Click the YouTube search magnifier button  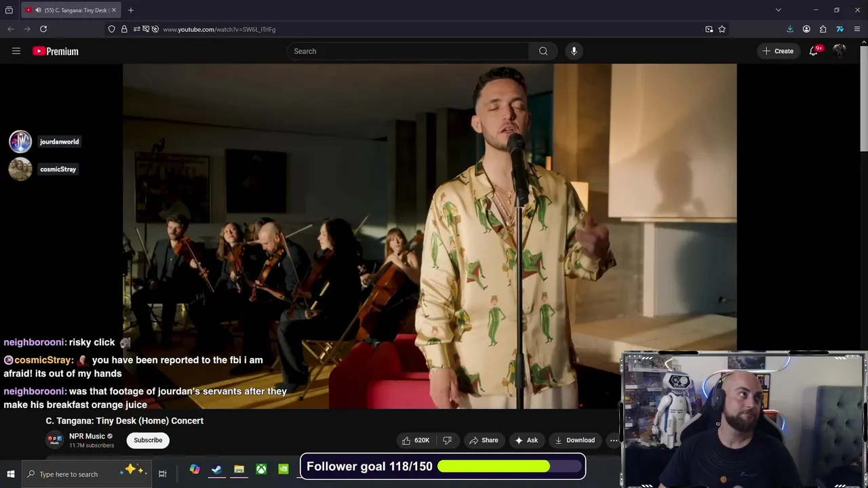click(x=543, y=51)
